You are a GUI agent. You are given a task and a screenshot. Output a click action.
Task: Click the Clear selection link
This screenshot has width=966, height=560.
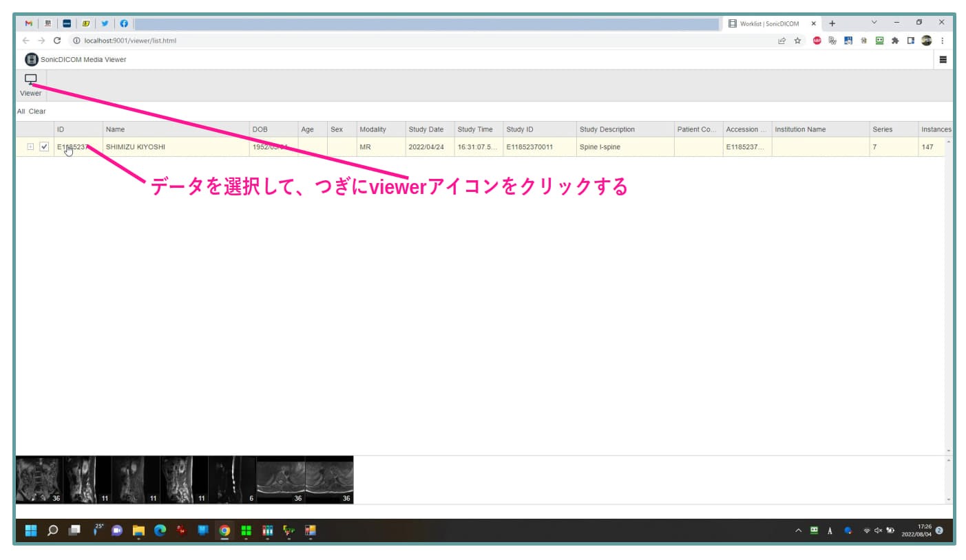point(37,111)
